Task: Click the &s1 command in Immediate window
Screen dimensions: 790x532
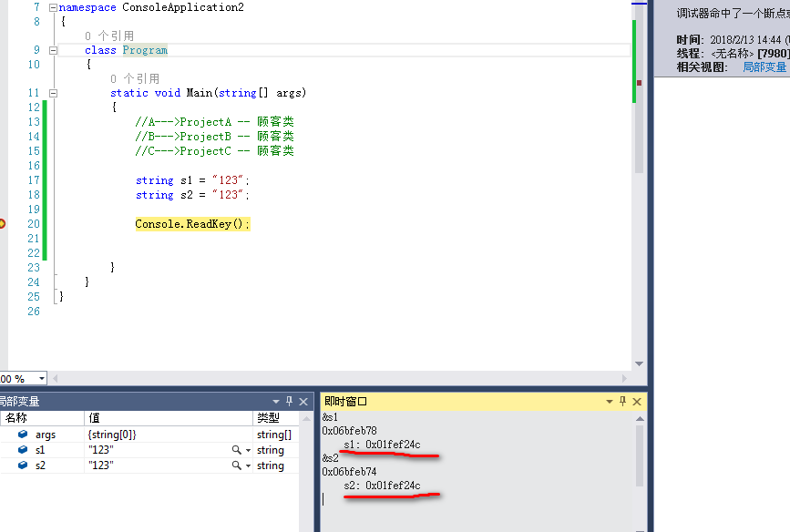Action: click(x=330, y=417)
